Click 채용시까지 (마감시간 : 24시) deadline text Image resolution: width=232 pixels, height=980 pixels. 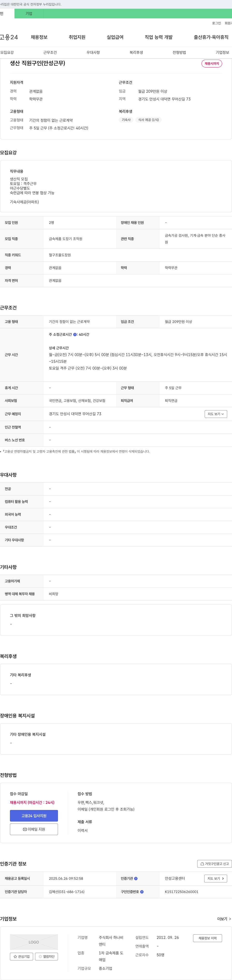(32, 802)
